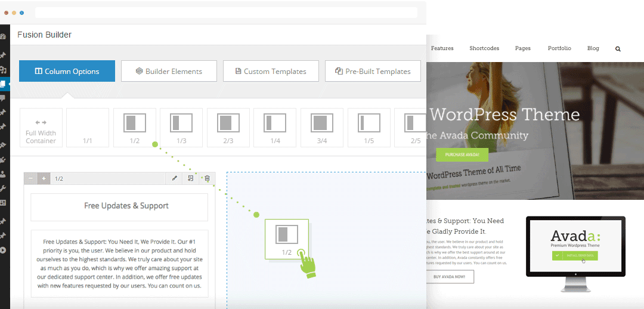Pick the 1/4 column layout tile
Viewport: 644px width, 309px height.
pyautogui.click(x=275, y=128)
